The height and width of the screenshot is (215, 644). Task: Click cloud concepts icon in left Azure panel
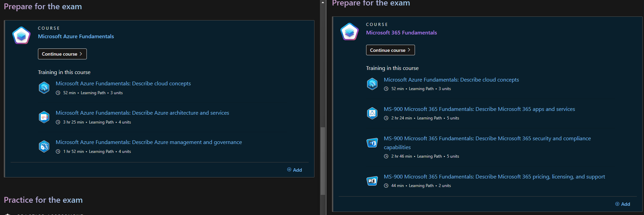pos(44,88)
